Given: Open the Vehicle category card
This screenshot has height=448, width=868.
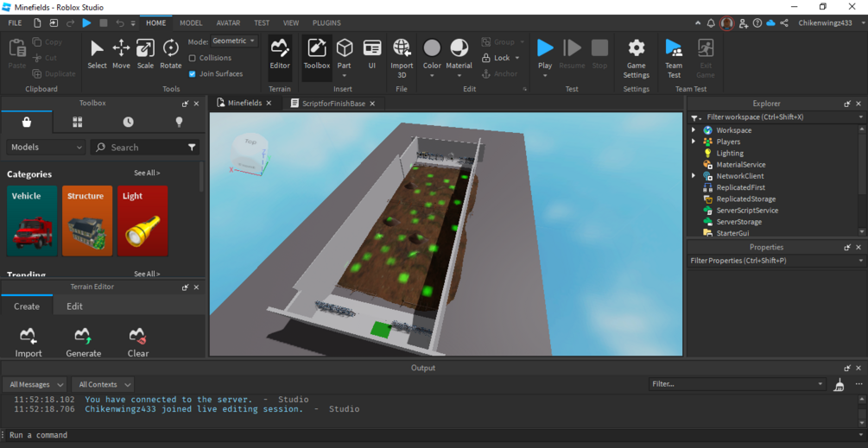Looking at the screenshot, I should point(32,221).
